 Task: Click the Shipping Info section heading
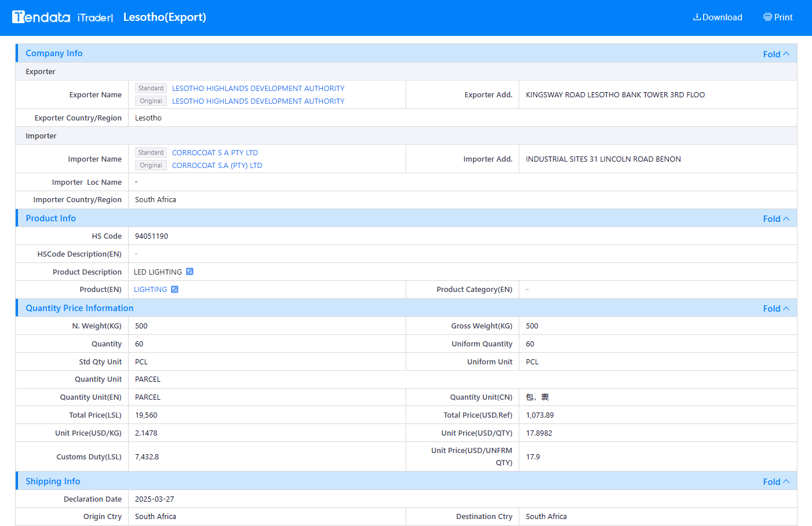coord(53,481)
